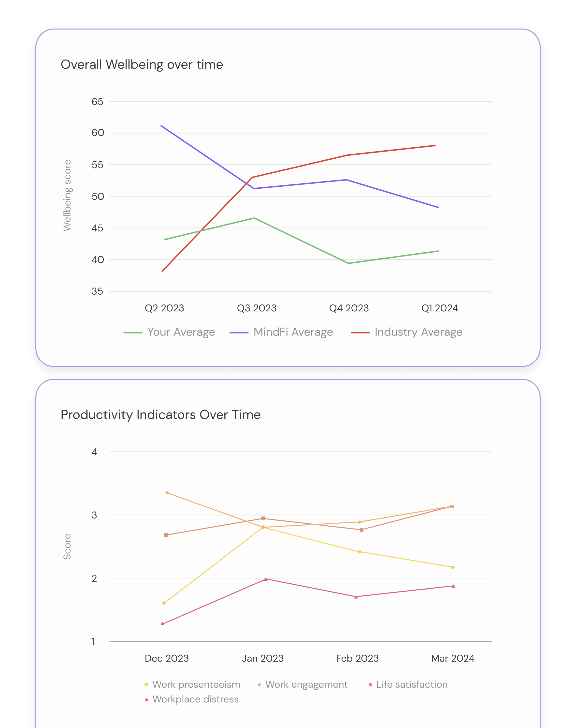The image size is (575, 728).
Task: Click the Workplace distress triangle legend marker
Action: tap(146, 699)
